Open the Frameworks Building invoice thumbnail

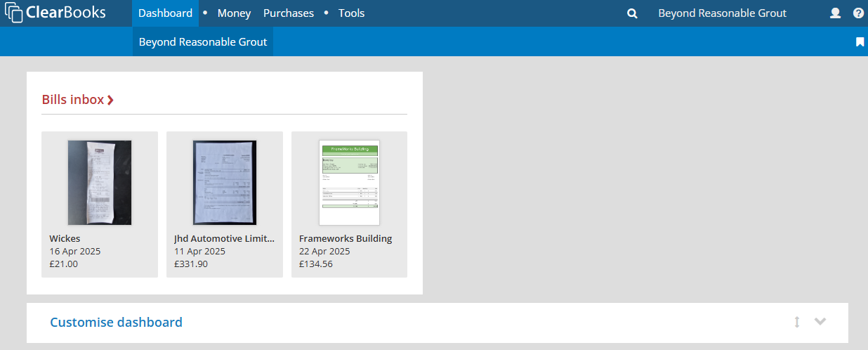pyautogui.click(x=350, y=183)
